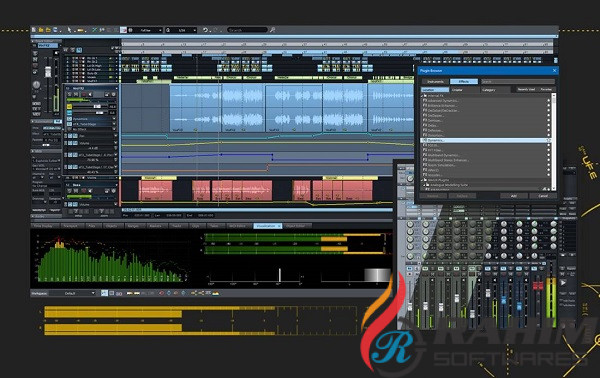600x378 pixels.
Task: Switch to the Effects tab in the Plugin Browser
Action: coord(464,81)
